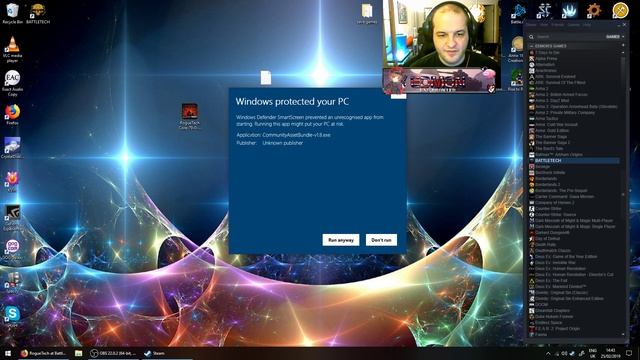The height and width of the screenshot is (360, 640).
Task: Click the Don't run button
Action: [381, 240]
